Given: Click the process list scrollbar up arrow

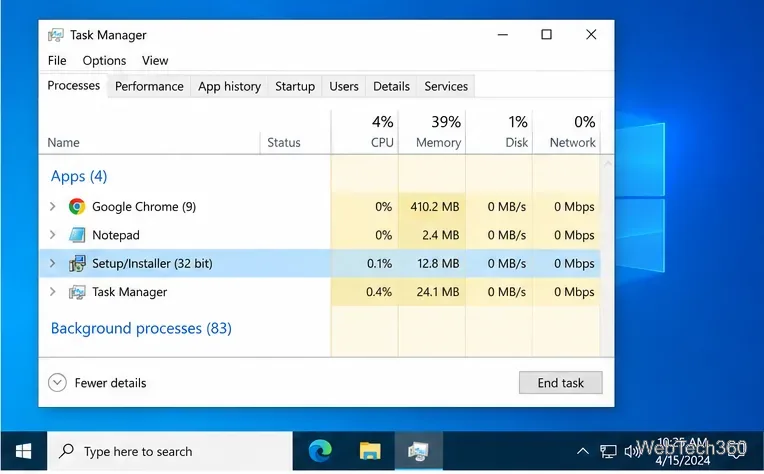Looking at the screenshot, I should pyautogui.click(x=608, y=164).
